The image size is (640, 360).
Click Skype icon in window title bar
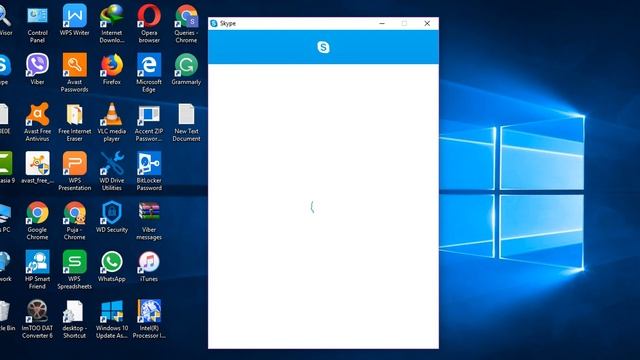click(x=214, y=23)
